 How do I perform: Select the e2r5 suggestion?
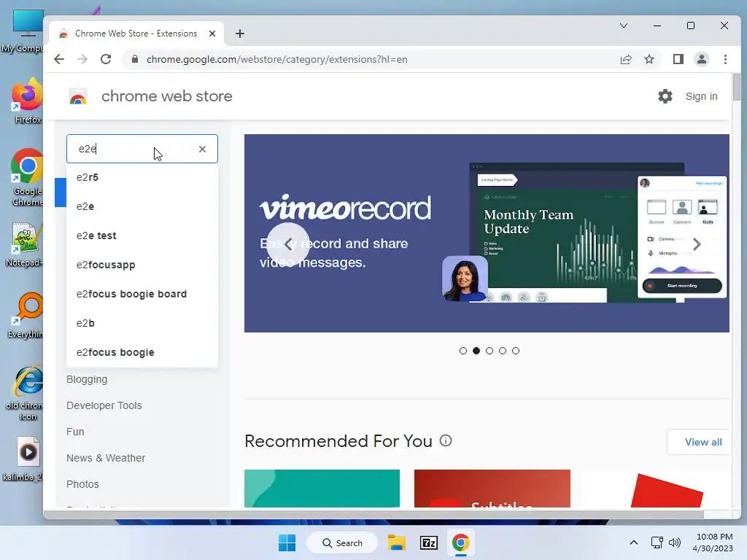tap(142, 177)
